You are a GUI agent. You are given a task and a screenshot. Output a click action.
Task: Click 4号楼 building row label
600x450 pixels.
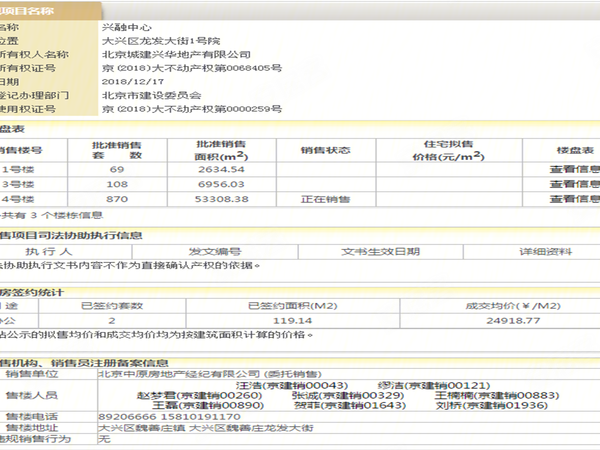pos(18,199)
